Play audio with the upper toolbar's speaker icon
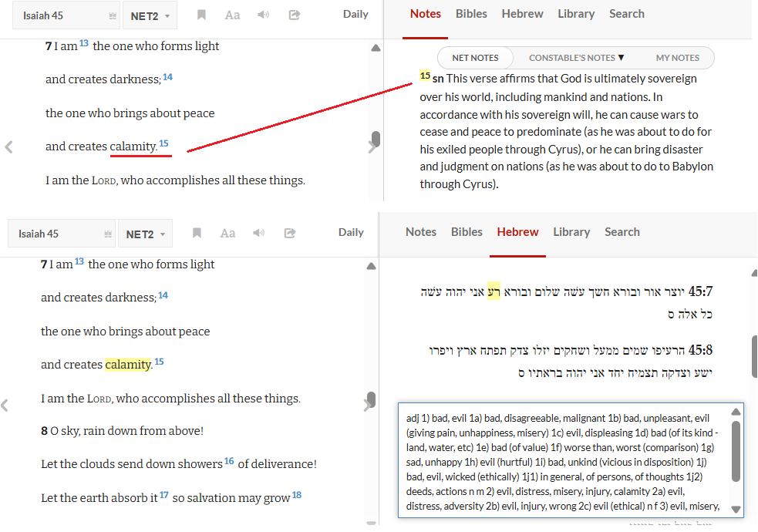Screen dimensions: 758x532 [263, 15]
